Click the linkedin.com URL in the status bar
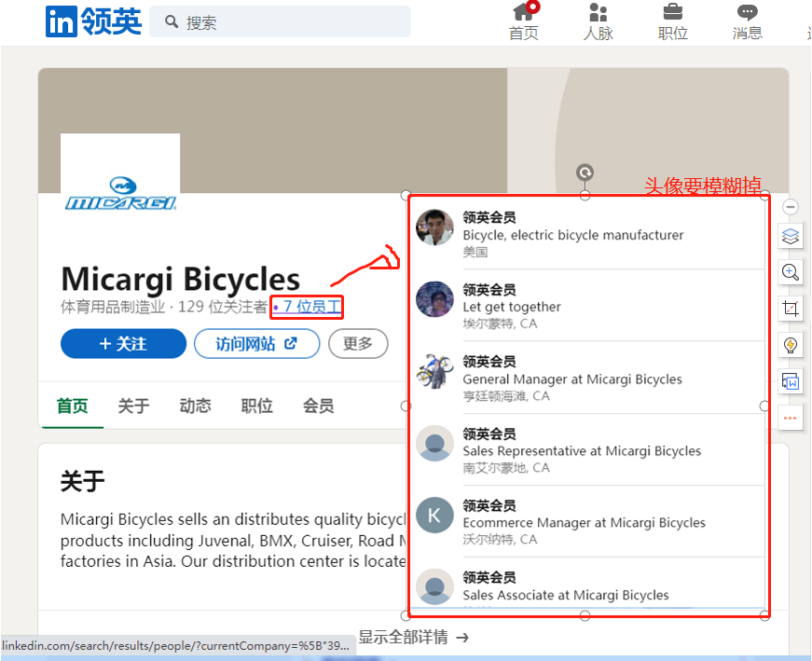The width and height of the screenshot is (812, 661). click(x=175, y=646)
